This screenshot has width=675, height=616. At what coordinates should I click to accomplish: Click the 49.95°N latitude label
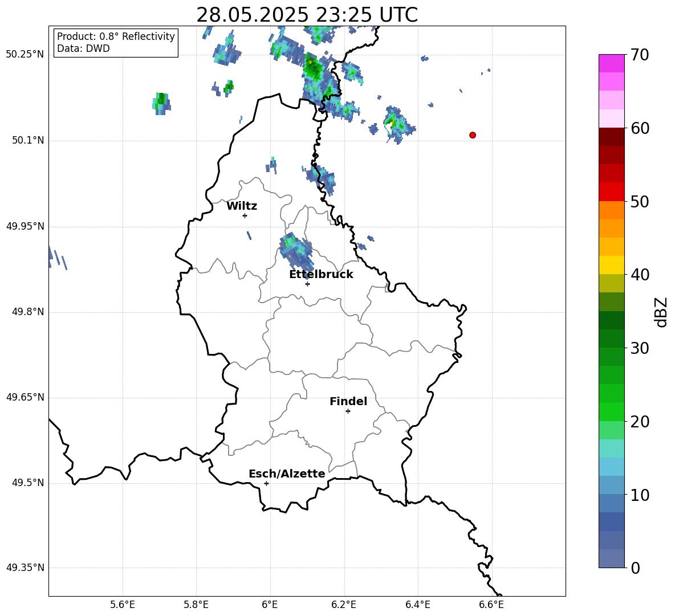pos(25,226)
